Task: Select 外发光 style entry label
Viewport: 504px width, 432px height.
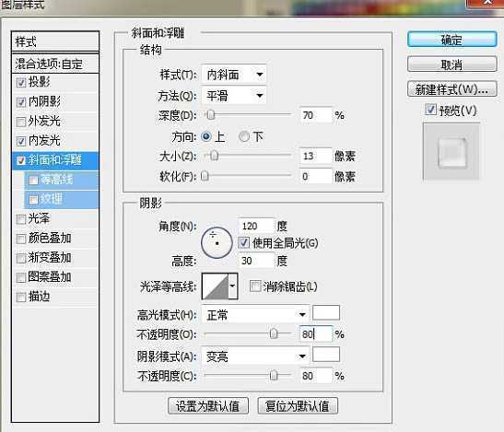Action: [44, 122]
